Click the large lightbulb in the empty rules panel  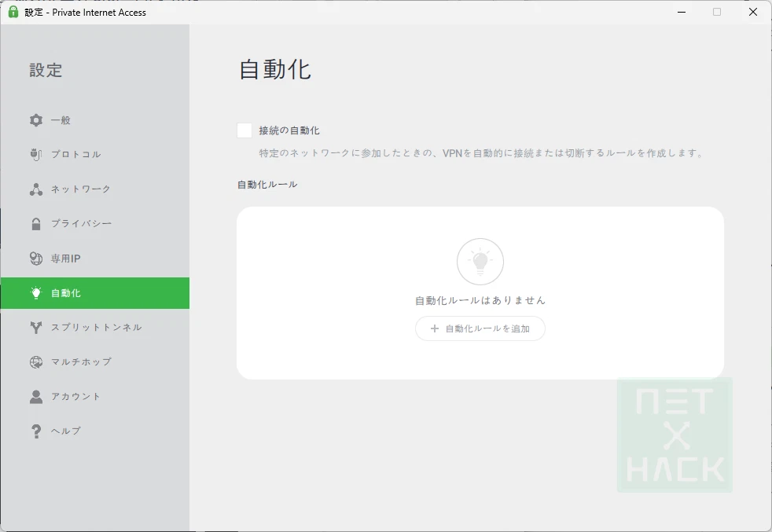tap(480, 262)
